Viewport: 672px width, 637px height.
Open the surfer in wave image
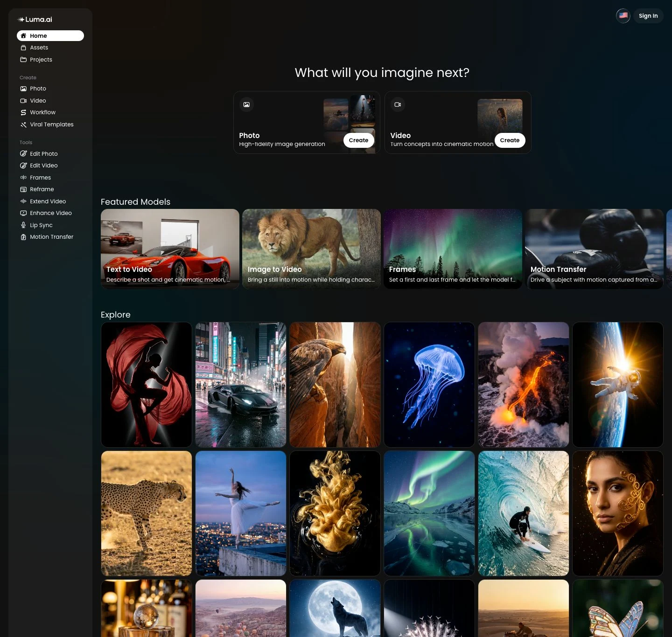[x=524, y=513]
